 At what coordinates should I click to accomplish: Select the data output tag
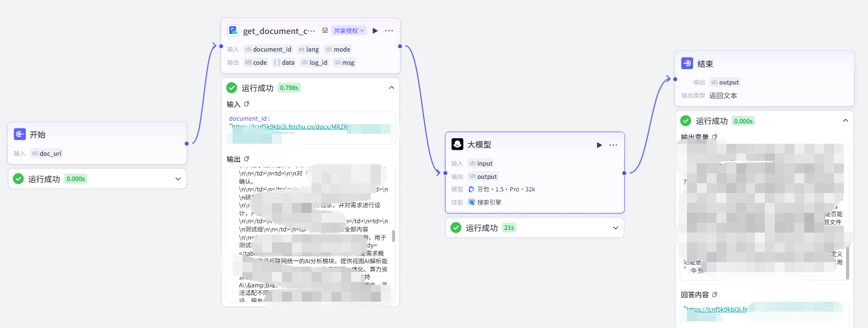(x=284, y=63)
